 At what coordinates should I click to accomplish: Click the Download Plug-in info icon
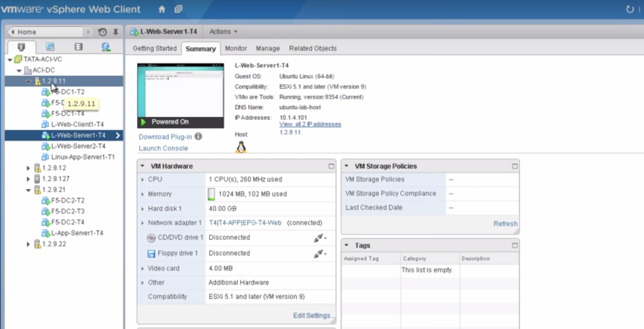(x=198, y=136)
